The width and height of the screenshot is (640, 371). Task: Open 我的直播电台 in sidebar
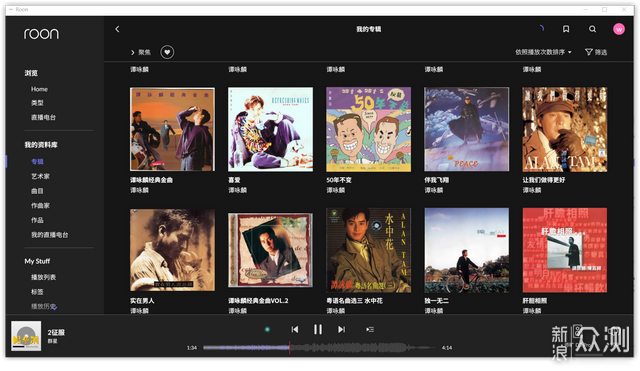point(50,235)
